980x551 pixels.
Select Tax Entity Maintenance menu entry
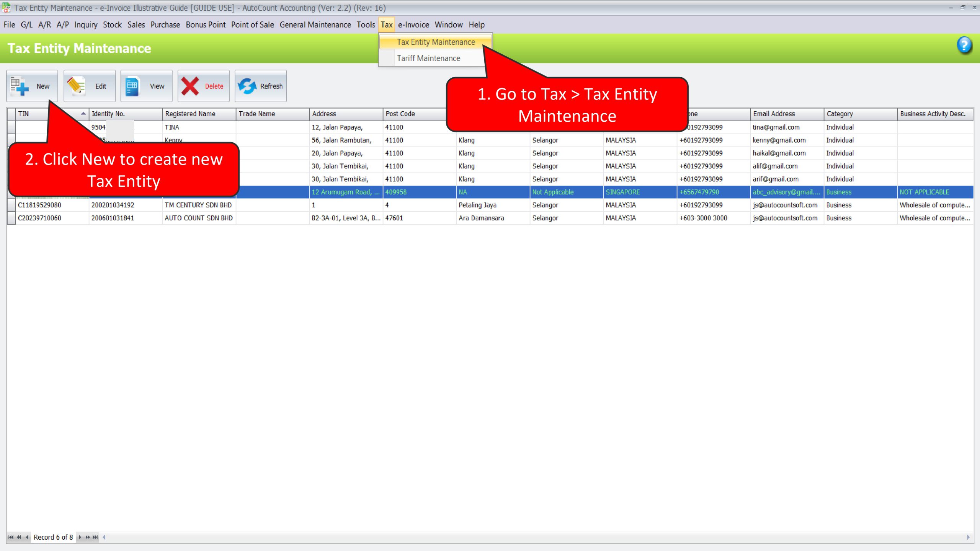436,42
